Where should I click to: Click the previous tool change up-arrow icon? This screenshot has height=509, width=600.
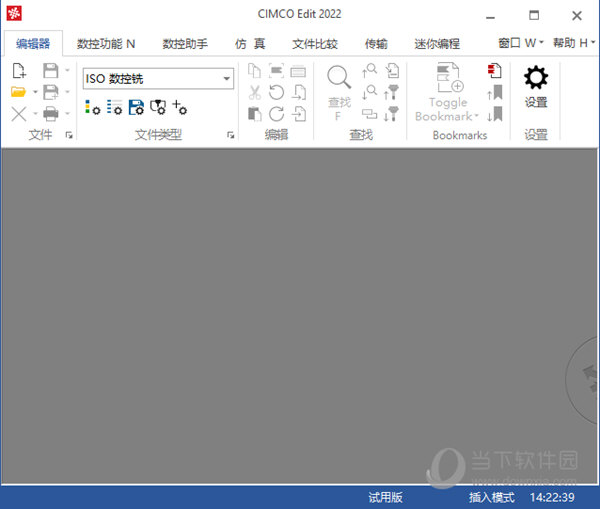coord(391,92)
